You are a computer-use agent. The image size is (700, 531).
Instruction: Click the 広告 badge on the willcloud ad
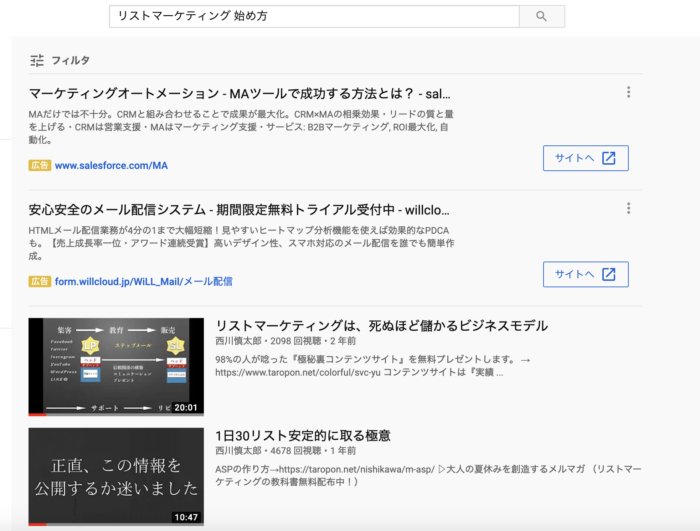39,282
